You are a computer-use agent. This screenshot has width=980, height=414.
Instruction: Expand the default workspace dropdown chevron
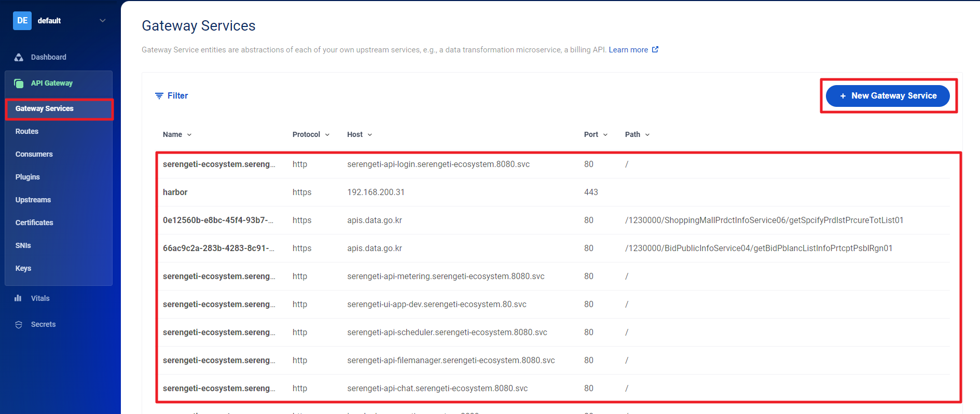[x=103, y=21]
